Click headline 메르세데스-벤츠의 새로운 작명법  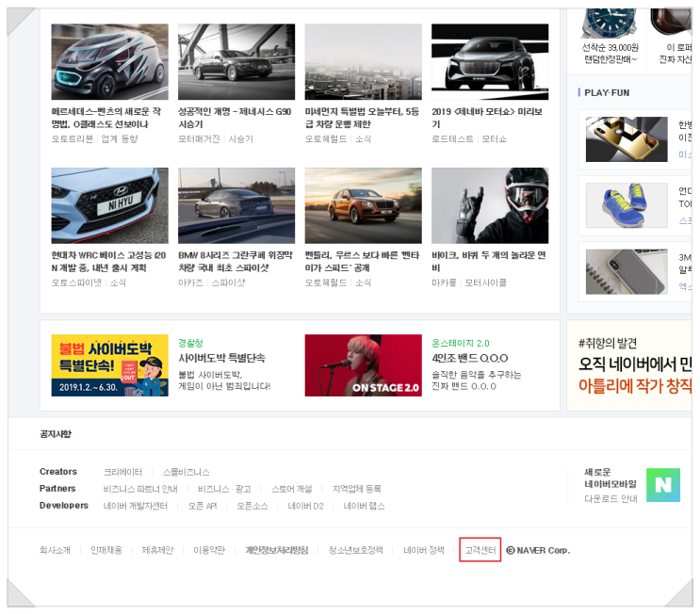click(106, 118)
